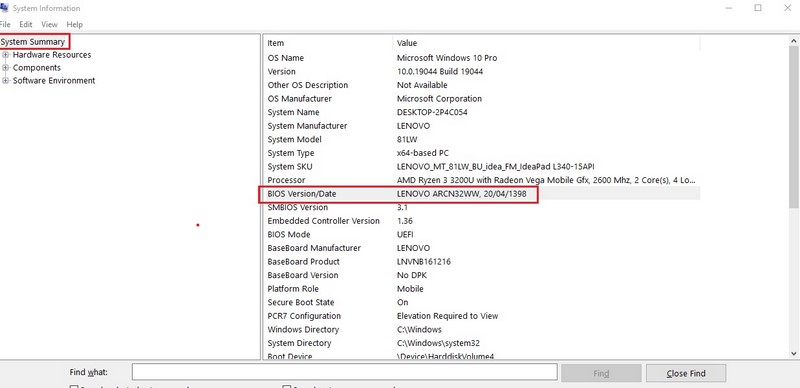Click the LENOVO ARCN32WW BIOS value
The image size is (800, 388).
[461, 194]
